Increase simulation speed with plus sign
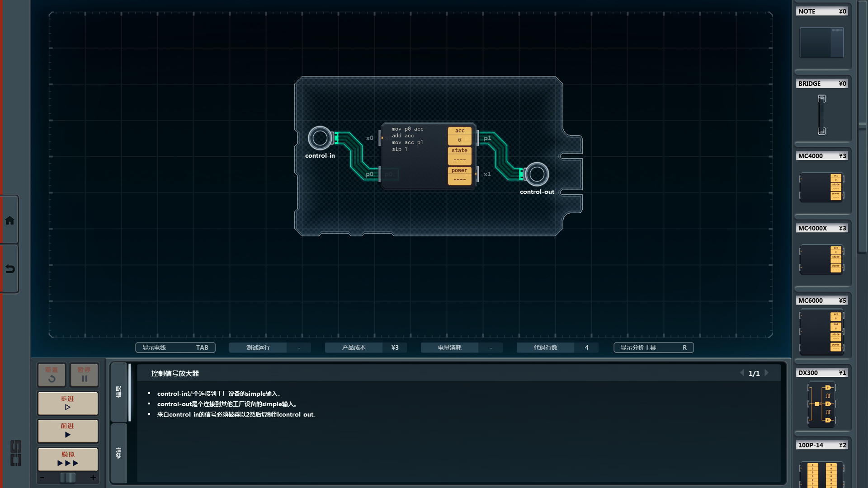Viewport: 868px width, 488px height. (x=93, y=478)
